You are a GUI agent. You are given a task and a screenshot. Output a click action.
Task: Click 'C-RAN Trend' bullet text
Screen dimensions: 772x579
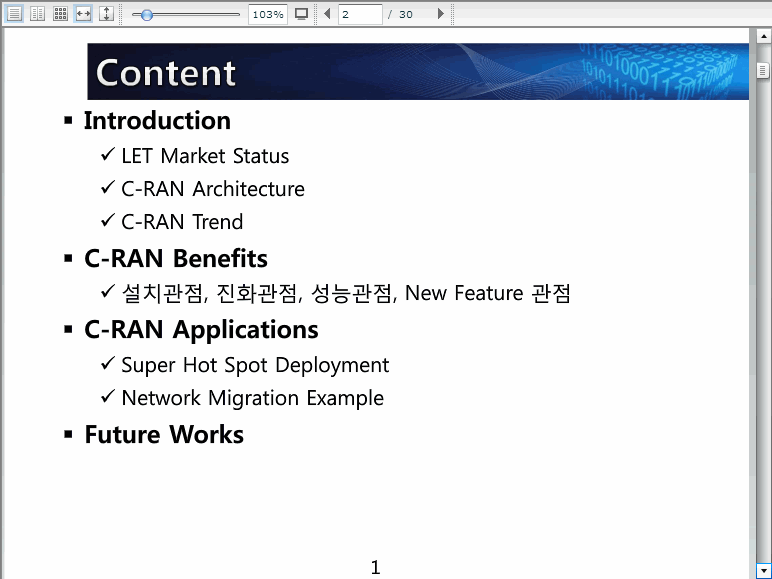(x=182, y=222)
